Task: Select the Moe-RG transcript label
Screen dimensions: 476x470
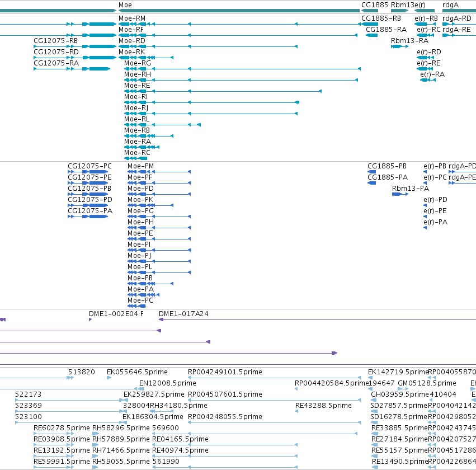Action: [137, 63]
